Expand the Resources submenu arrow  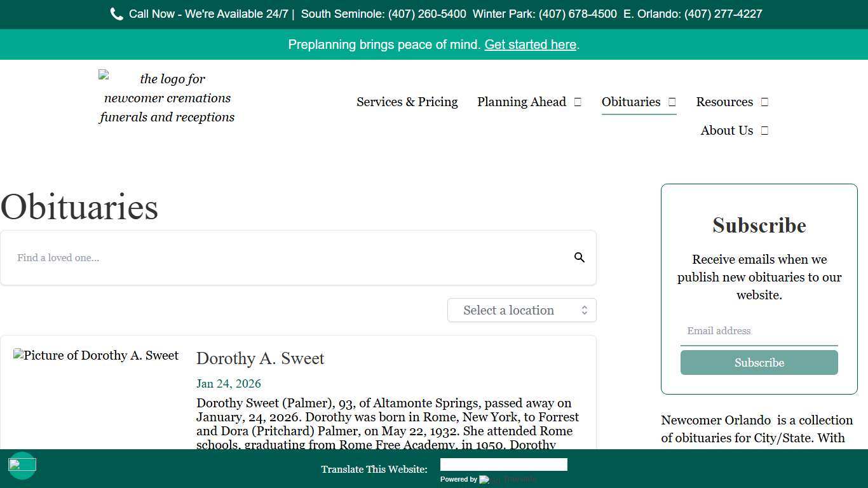coord(764,102)
